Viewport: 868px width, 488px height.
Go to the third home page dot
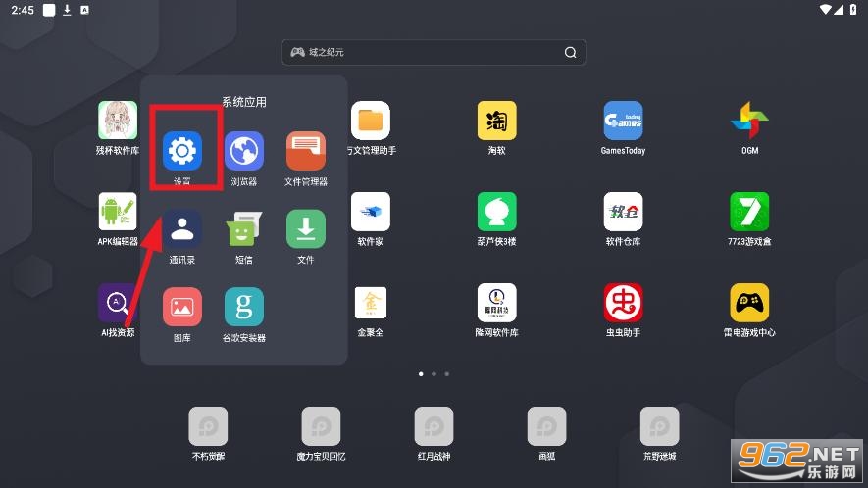tap(446, 374)
